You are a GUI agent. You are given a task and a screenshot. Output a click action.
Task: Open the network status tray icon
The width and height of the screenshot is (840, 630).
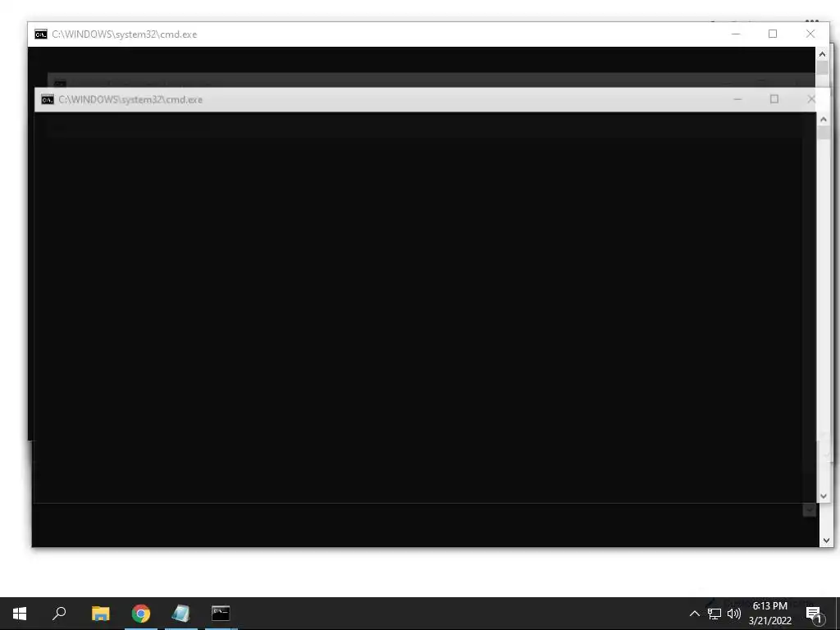pos(714,614)
